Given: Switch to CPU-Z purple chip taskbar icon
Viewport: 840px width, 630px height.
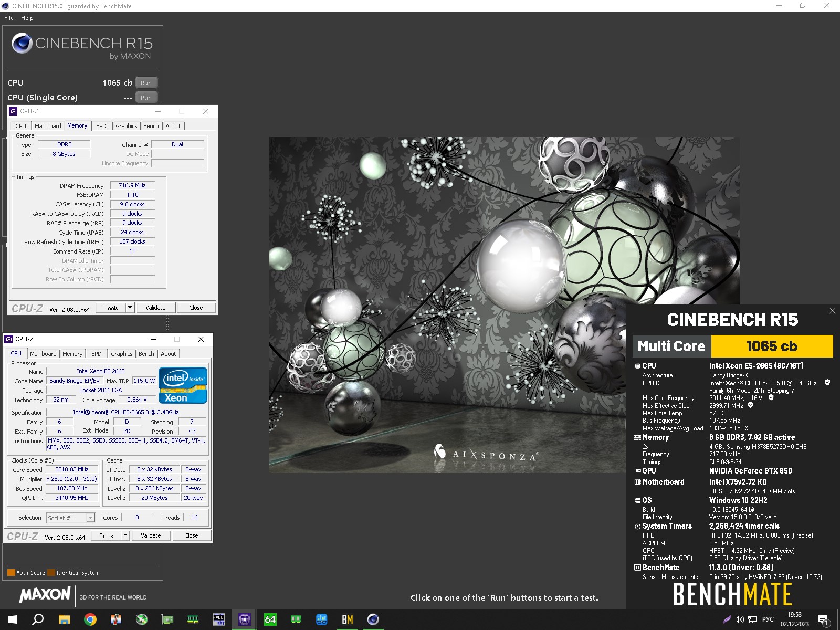Looking at the screenshot, I should click(x=245, y=619).
